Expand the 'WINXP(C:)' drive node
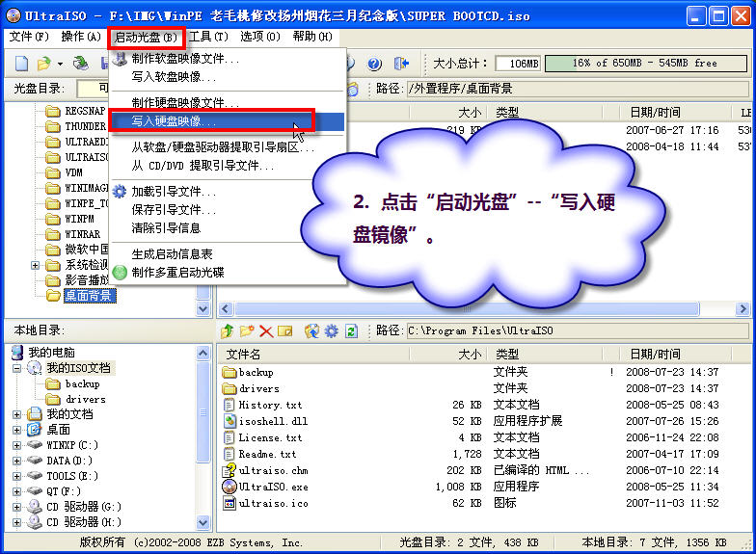 tap(18, 445)
